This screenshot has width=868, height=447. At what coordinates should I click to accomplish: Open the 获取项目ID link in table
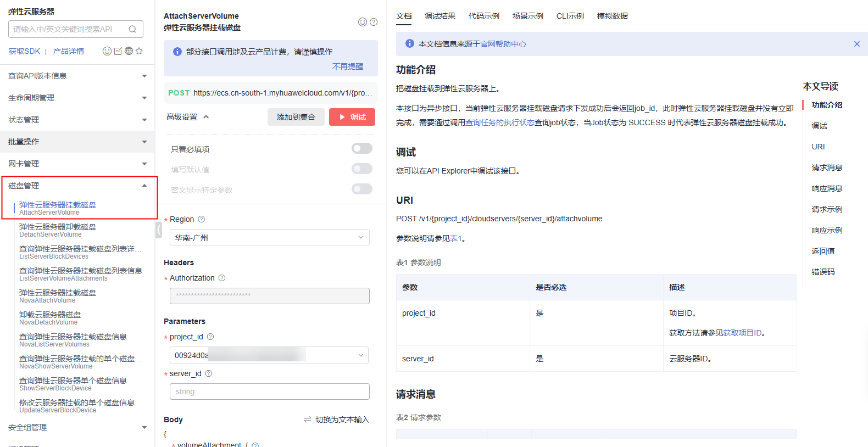click(x=742, y=333)
